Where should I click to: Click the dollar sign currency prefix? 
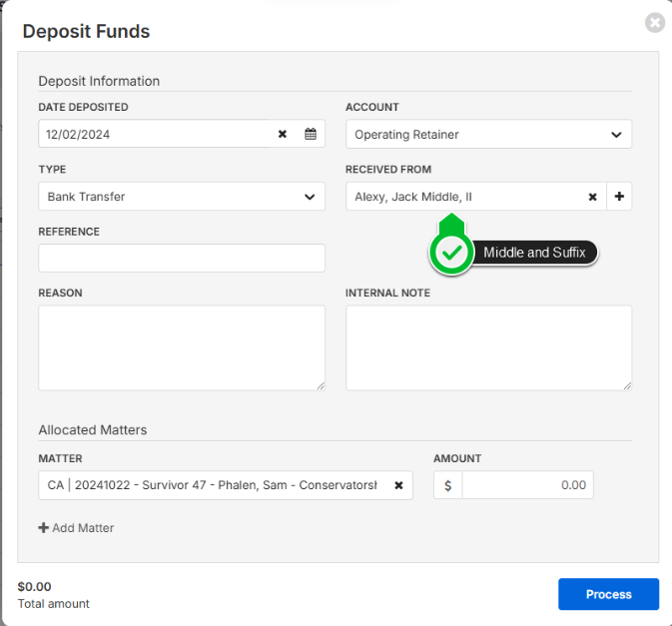coord(448,485)
